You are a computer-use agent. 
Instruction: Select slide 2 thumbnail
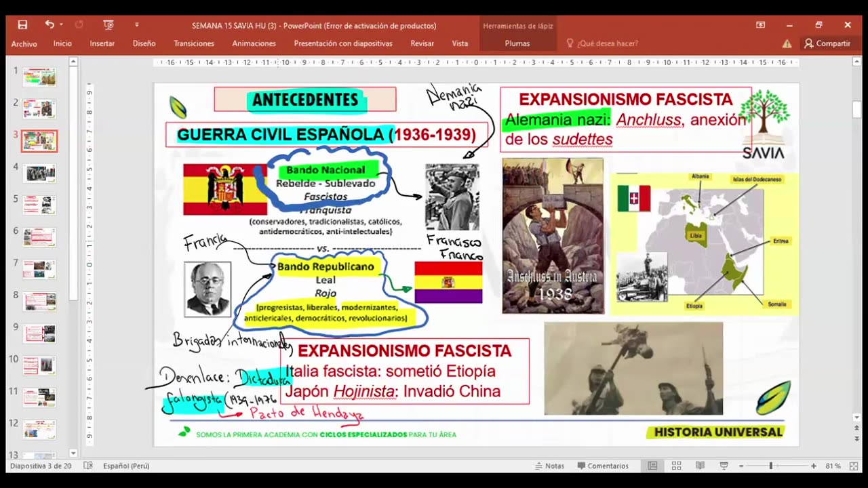[39, 108]
